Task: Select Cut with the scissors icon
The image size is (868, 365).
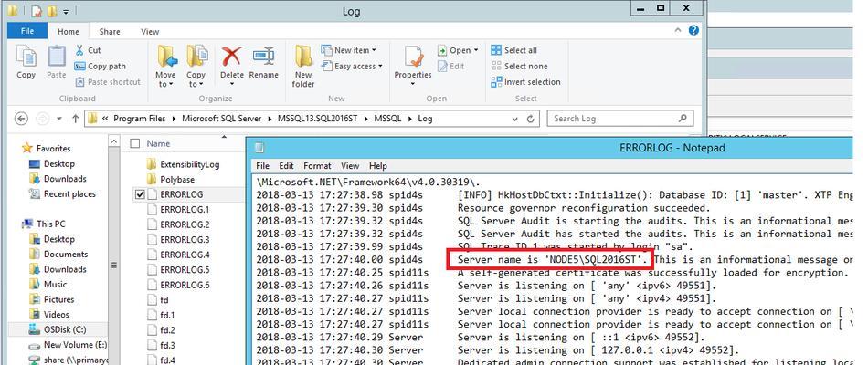Action: [x=88, y=50]
